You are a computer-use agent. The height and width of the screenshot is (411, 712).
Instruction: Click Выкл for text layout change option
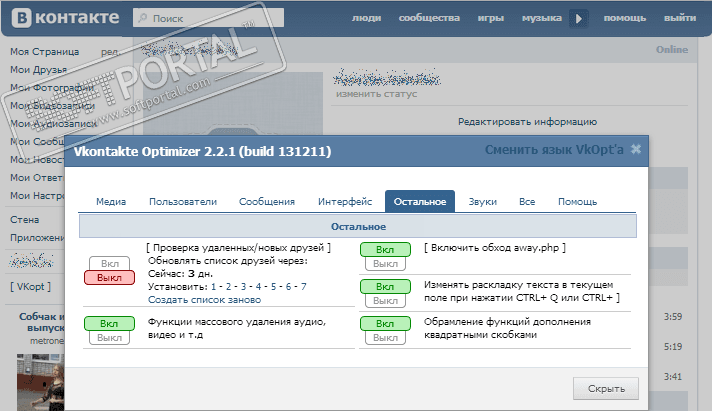pos(385,301)
